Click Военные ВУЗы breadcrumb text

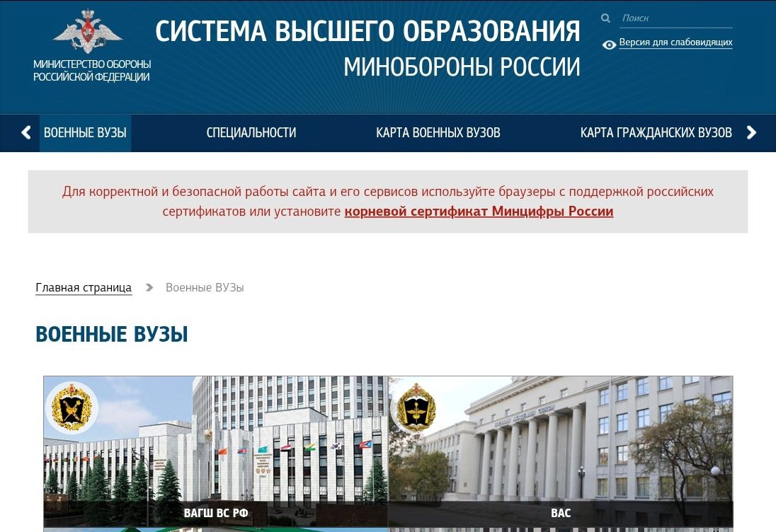pyautogui.click(x=205, y=288)
